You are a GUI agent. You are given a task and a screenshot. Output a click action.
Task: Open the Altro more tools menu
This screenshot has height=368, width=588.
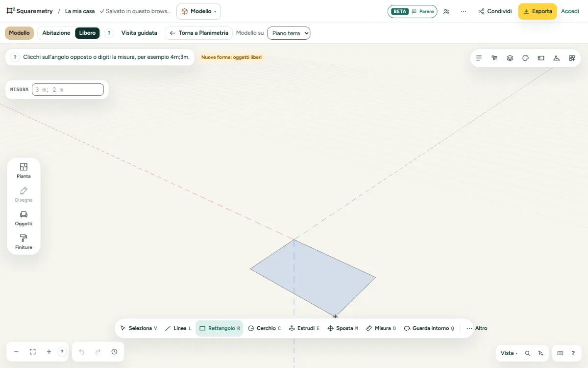[x=476, y=328]
